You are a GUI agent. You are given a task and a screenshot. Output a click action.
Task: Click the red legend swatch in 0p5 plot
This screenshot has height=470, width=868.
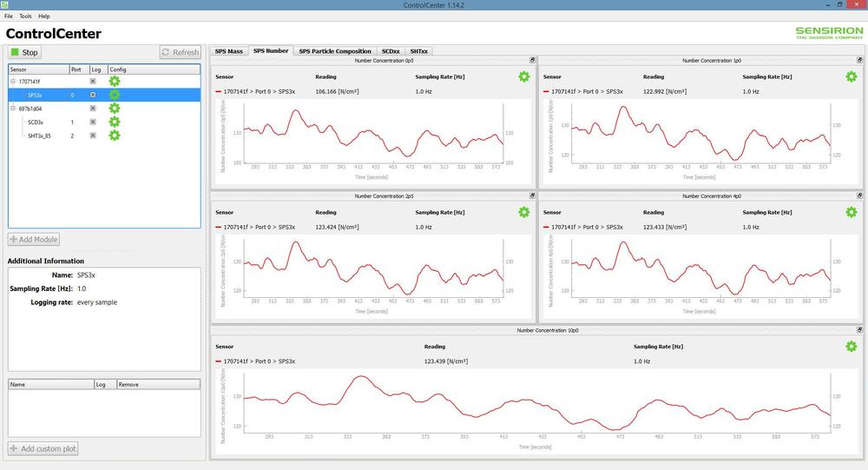[218, 90]
